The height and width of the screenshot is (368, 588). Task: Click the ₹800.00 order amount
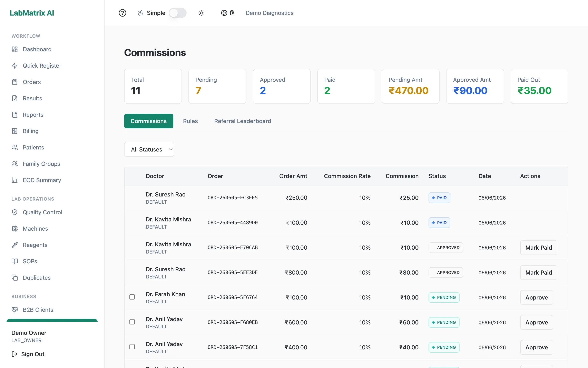tap(296, 273)
